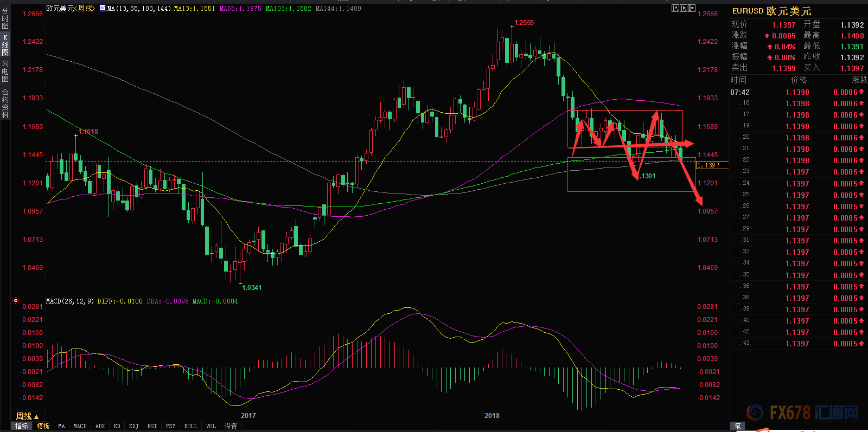Open the 周线 period dropdown
This screenshot has height=432, width=868.
(27, 416)
